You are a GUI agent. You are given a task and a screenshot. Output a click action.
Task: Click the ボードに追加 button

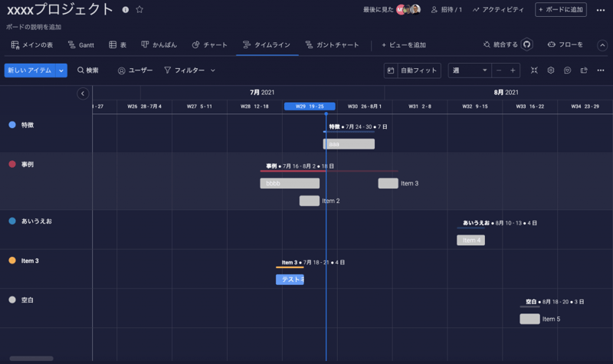coord(561,10)
